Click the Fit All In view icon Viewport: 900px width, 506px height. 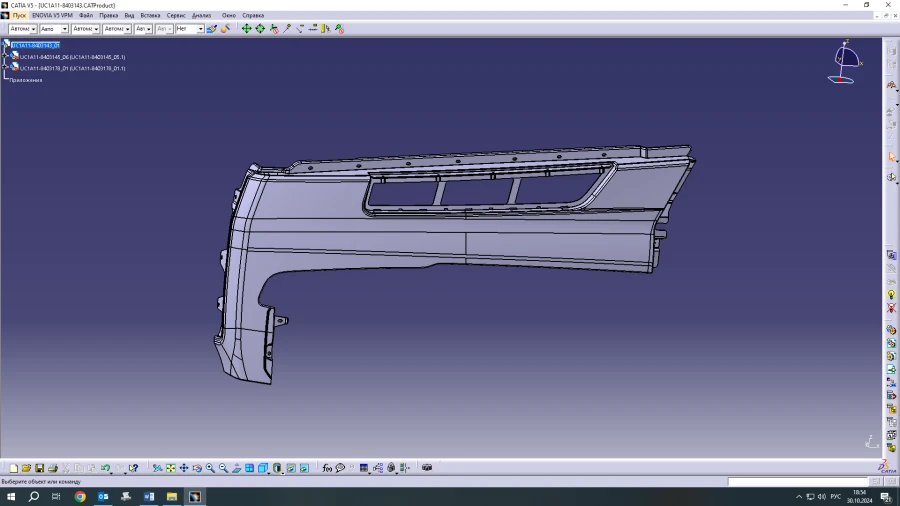click(171, 468)
